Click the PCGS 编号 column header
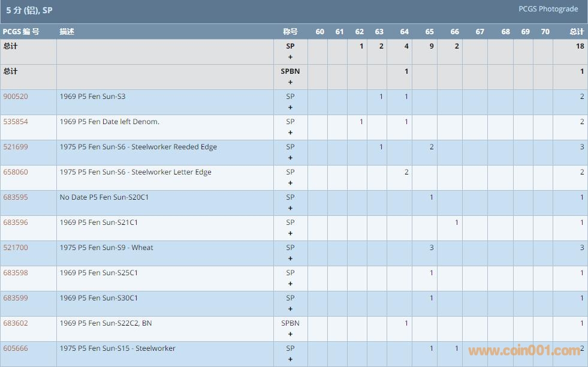This screenshot has height=367, width=588. point(21,32)
